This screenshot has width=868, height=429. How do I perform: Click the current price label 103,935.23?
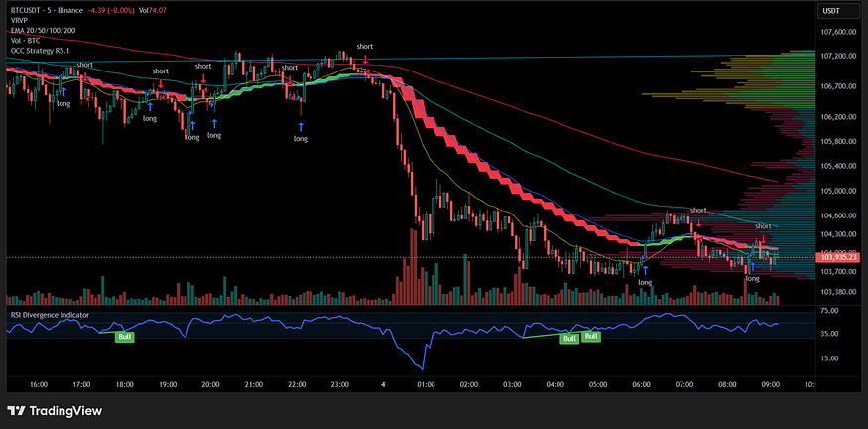835,257
